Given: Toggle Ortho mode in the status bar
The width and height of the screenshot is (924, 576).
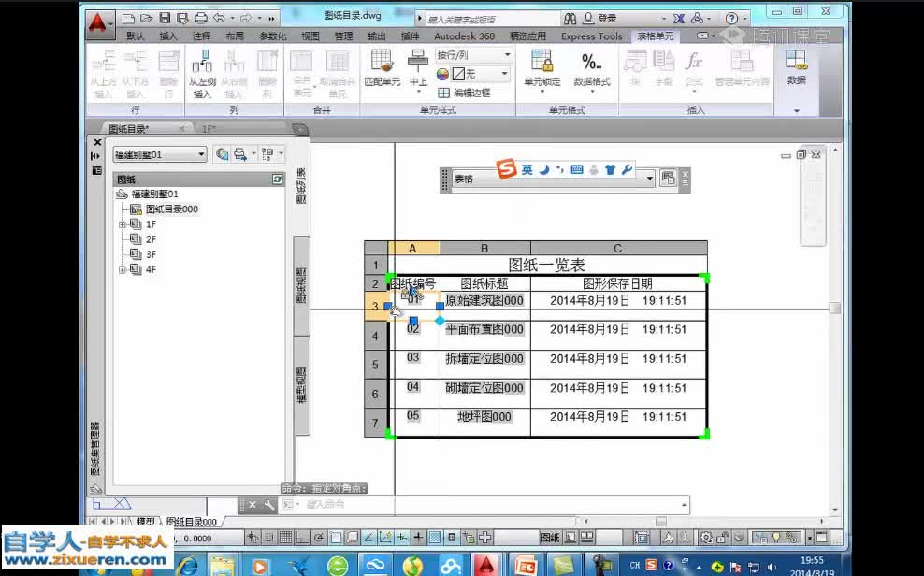Looking at the screenshot, I should click(x=302, y=537).
